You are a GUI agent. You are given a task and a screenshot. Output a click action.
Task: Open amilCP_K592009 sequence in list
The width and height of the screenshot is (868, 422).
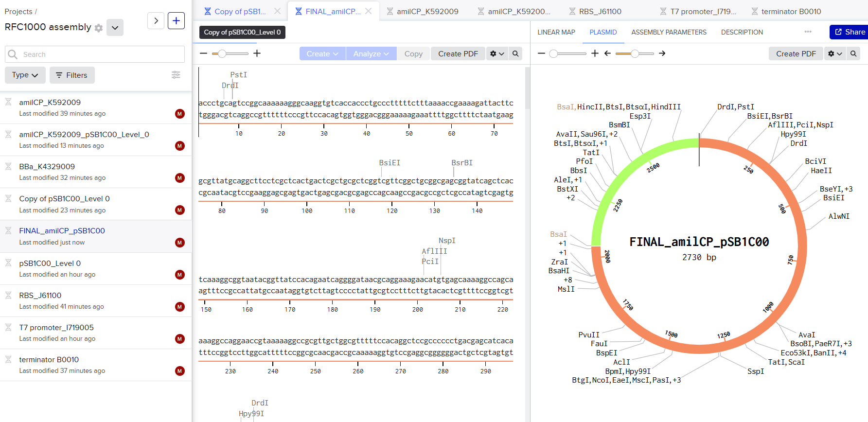tap(96, 107)
